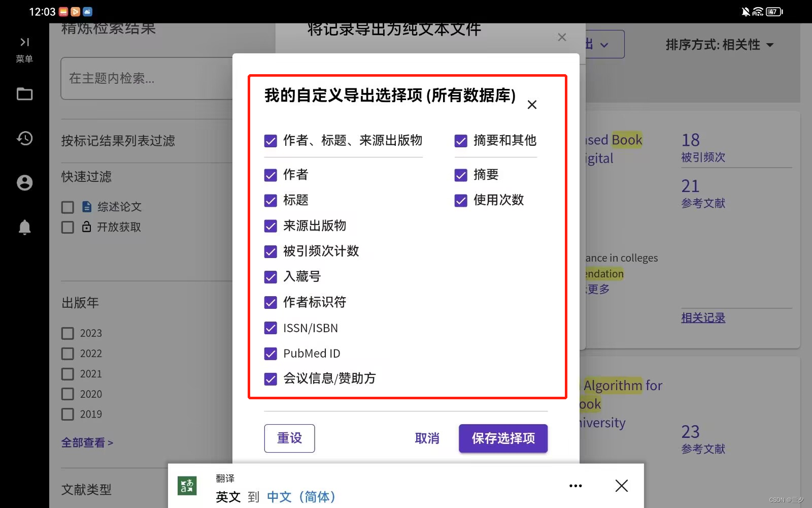Uncheck 摘要和其他 group checkbox
812x508 pixels.
pyautogui.click(x=461, y=141)
